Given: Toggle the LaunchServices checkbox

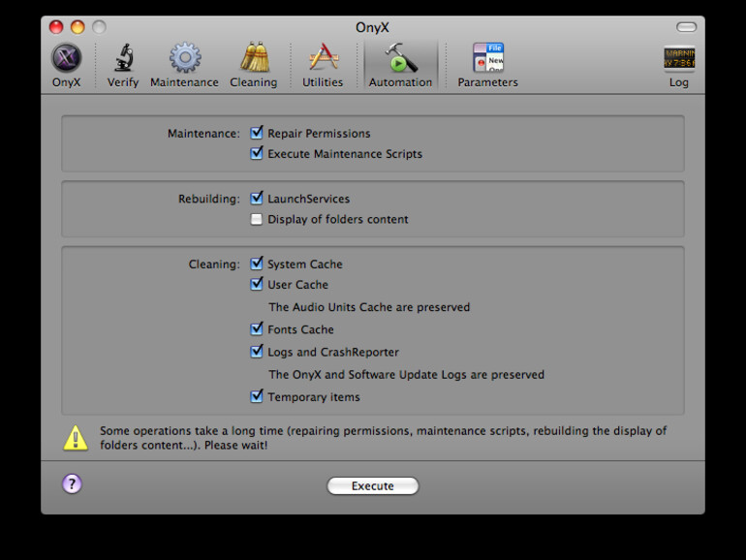Looking at the screenshot, I should tap(257, 198).
